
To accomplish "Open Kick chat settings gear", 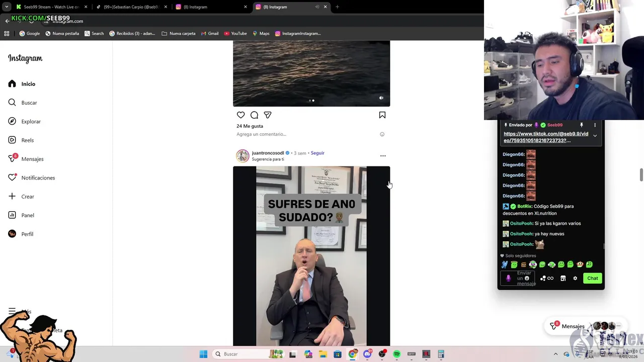I will click(575, 278).
